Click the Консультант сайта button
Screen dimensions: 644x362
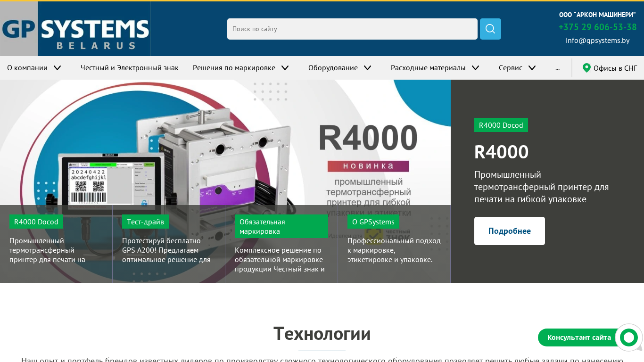coord(579,337)
